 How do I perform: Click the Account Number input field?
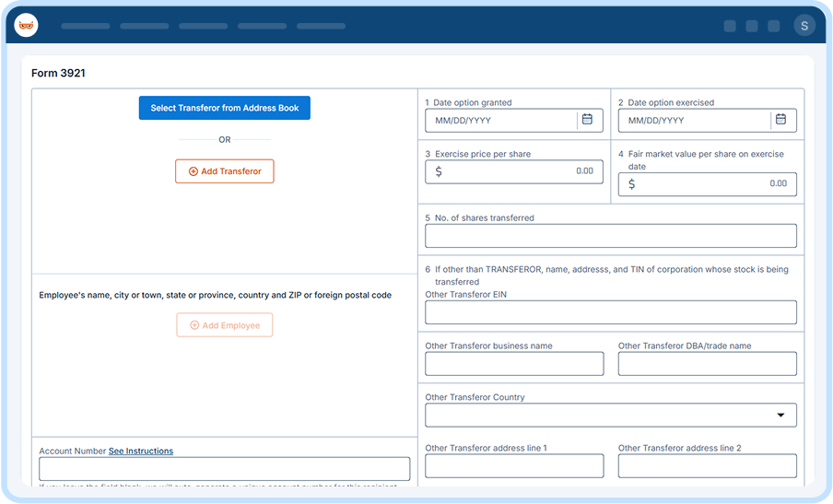(225, 469)
